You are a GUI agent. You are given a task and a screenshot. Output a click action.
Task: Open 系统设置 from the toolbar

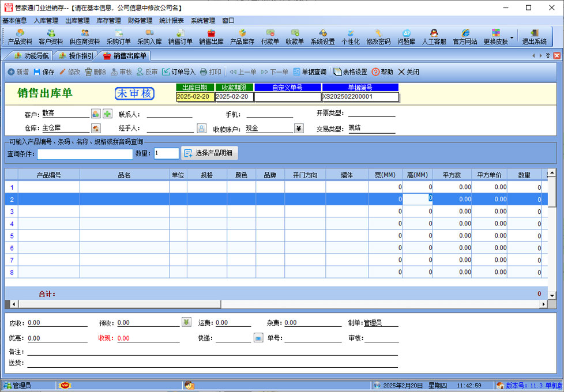click(x=322, y=37)
